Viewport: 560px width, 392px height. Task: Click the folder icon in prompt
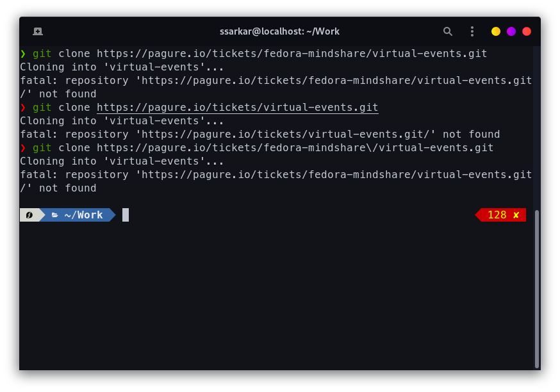54,215
